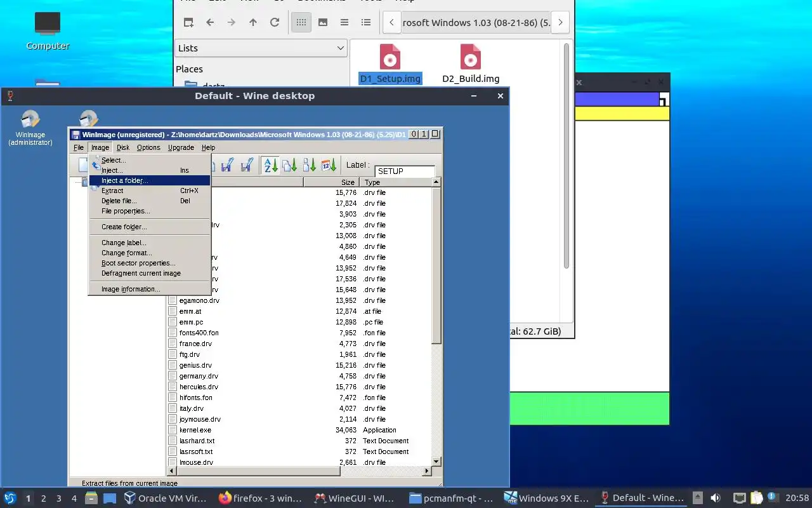Open Oracle VM VirtualBox taskbar entry

tap(166, 498)
